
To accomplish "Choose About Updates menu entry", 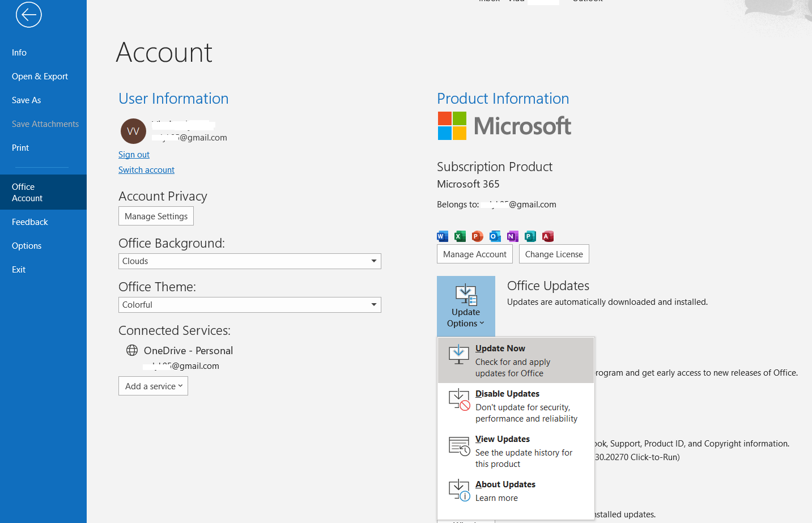I will 516,491.
